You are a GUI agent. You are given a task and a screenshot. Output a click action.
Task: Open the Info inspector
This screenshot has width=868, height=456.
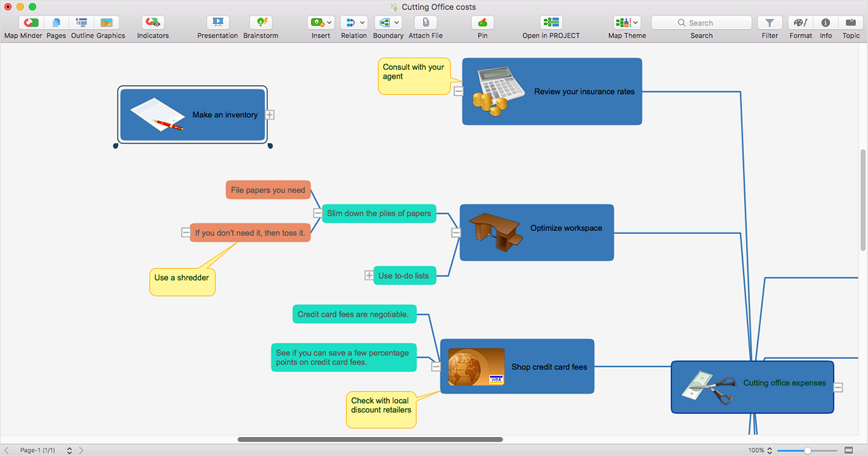[x=825, y=23]
